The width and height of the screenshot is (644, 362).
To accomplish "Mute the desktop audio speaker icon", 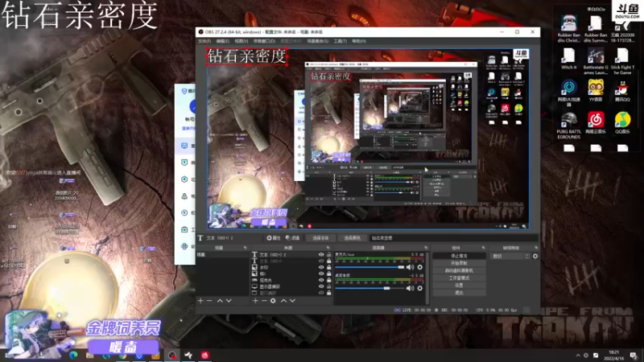I will point(410,289).
